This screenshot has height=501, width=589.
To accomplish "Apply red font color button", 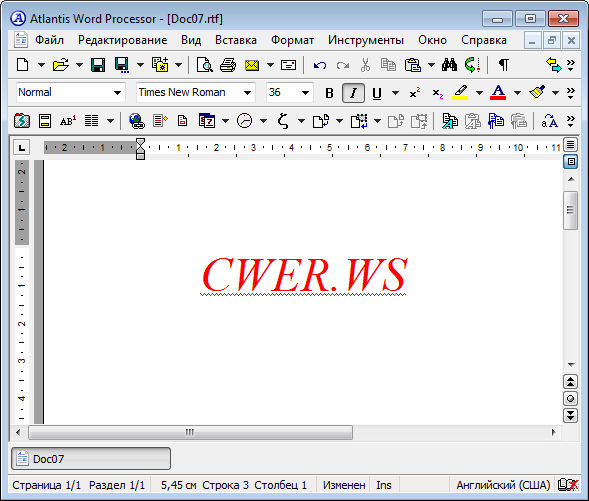I will pyautogui.click(x=498, y=92).
